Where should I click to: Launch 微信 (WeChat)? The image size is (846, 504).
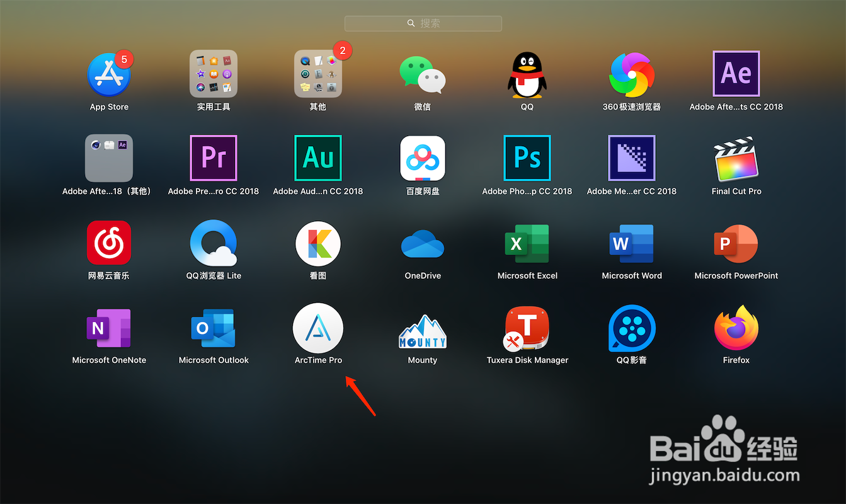coord(423,74)
